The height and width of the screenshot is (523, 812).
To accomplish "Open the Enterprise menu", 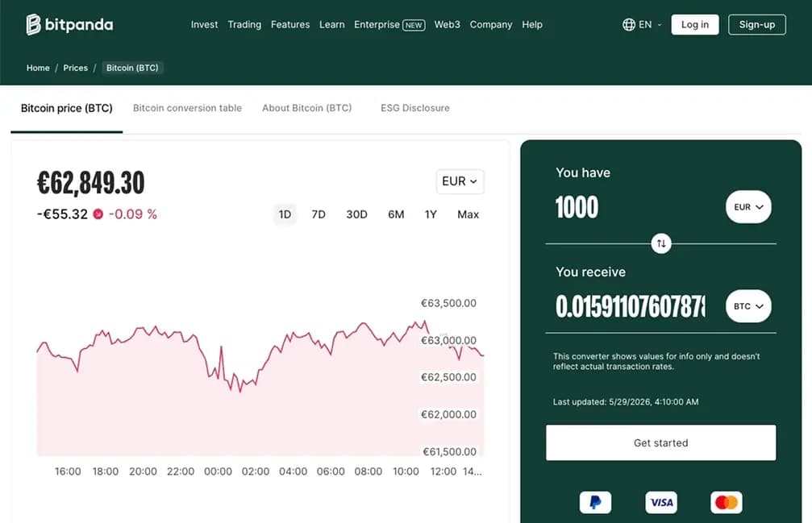I will tap(377, 24).
